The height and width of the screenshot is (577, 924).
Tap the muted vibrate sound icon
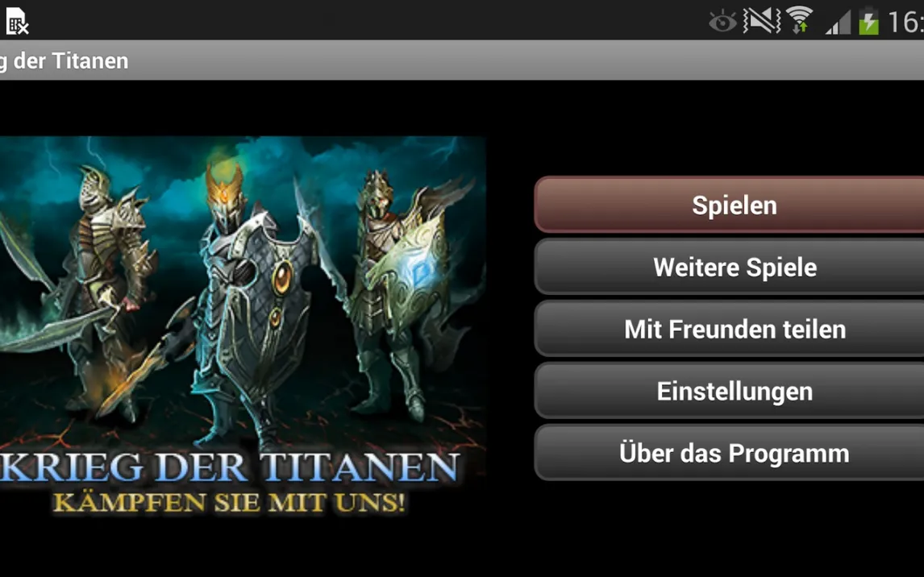point(761,21)
